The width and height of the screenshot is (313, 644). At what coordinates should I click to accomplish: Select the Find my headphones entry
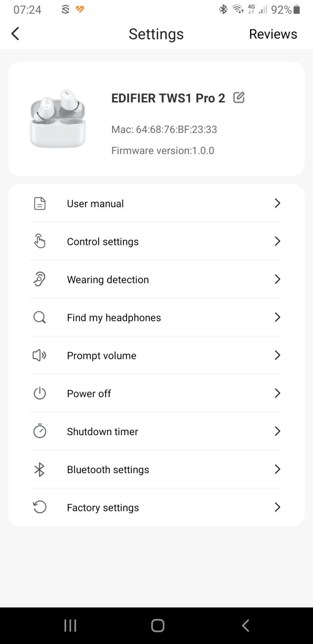[x=114, y=318]
